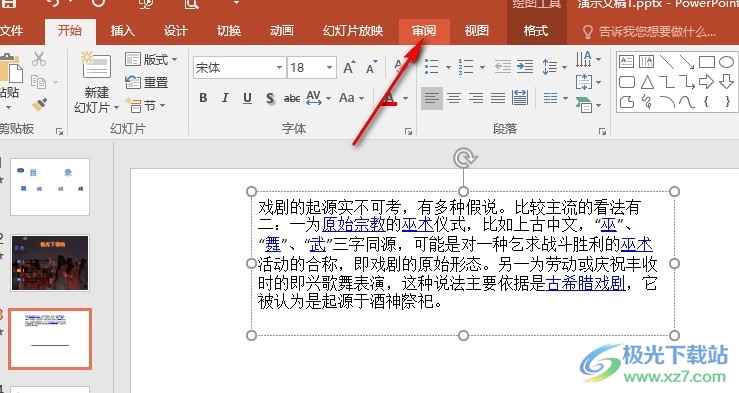Switch to the 切换 tab
Image resolution: width=739 pixels, height=393 pixels.
click(229, 31)
